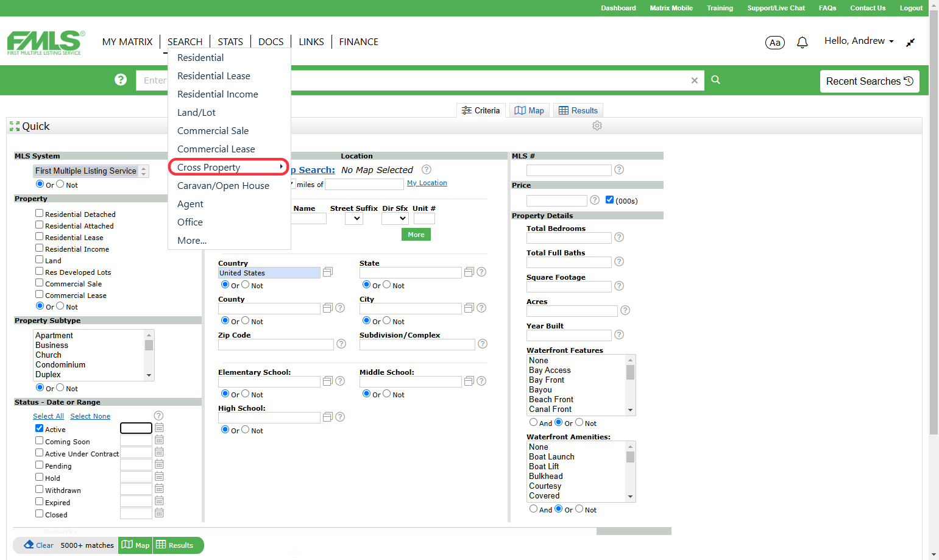This screenshot has height=560, width=939.
Task: Select the And radio under Waterfront Features
Action: click(533, 422)
